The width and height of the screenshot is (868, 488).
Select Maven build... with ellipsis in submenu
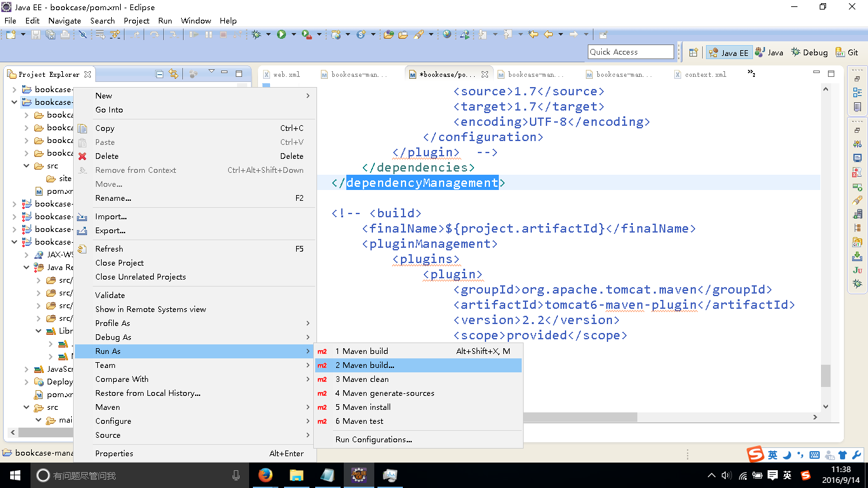tap(418, 365)
